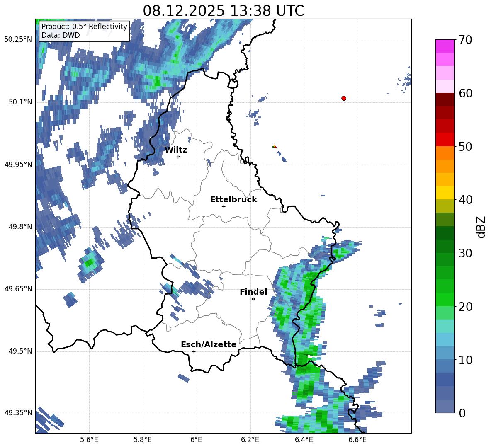Screen dimensions: 491x448
Task: Click the 49.5°N latitude label
Action: pos(20,351)
